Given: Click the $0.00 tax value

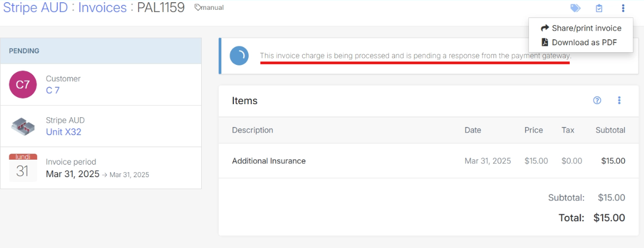Looking at the screenshot, I should click(571, 161).
